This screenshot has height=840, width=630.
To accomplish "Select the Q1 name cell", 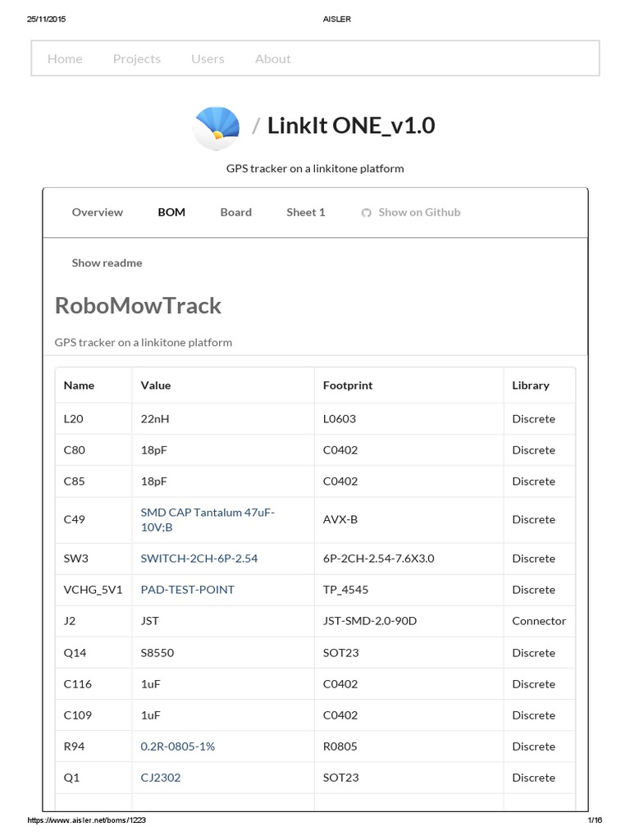I will (94, 778).
